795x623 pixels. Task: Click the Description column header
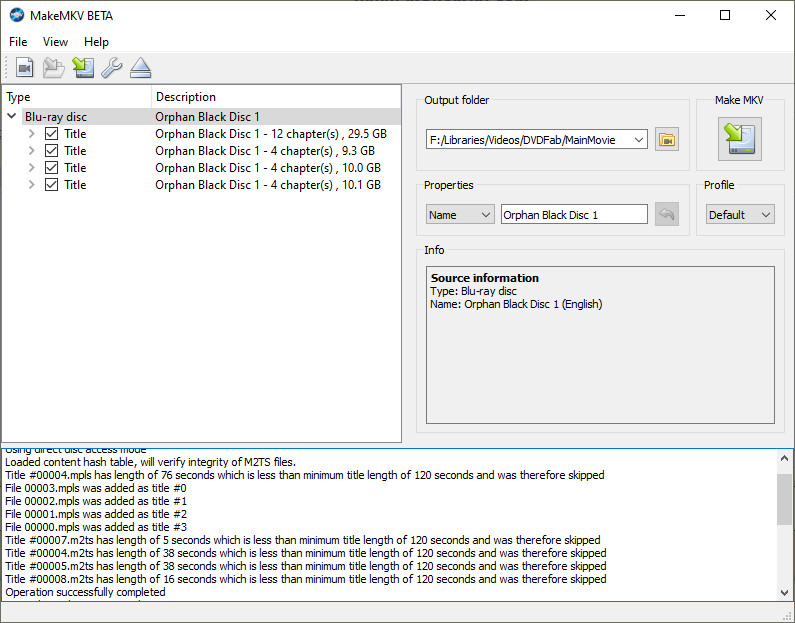pyautogui.click(x=276, y=97)
